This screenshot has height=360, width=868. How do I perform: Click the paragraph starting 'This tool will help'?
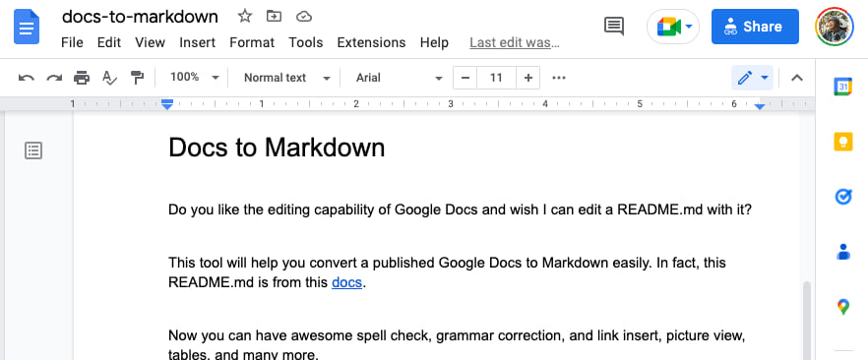tap(447, 272)
